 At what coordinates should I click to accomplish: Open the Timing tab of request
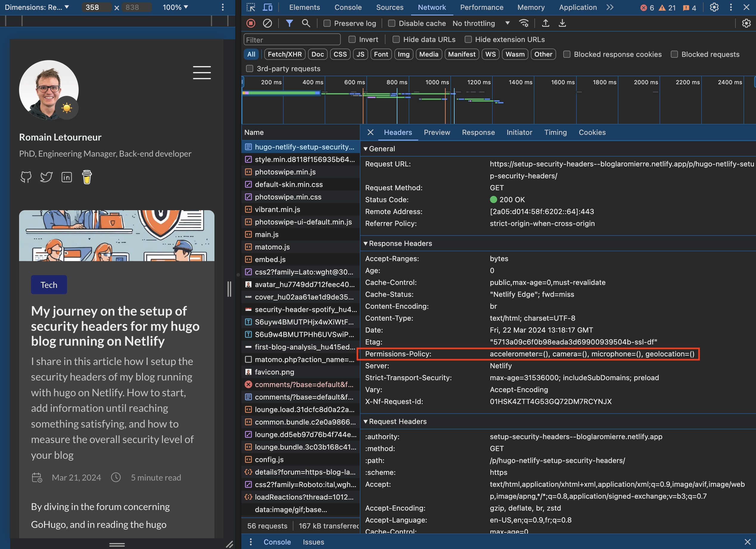tap(555, 132)
